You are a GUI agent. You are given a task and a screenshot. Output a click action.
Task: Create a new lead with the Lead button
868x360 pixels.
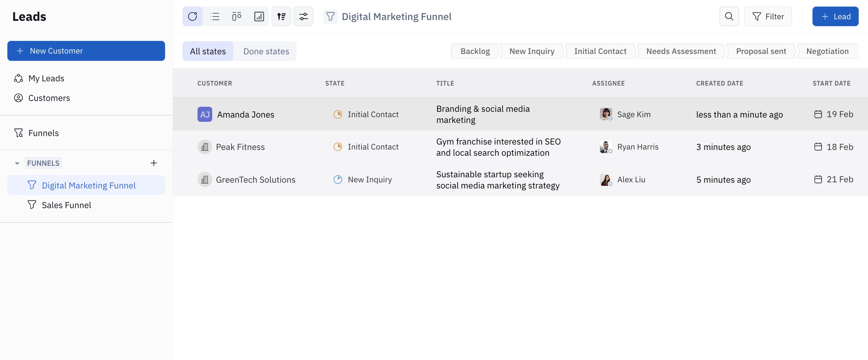pos(836,16)
